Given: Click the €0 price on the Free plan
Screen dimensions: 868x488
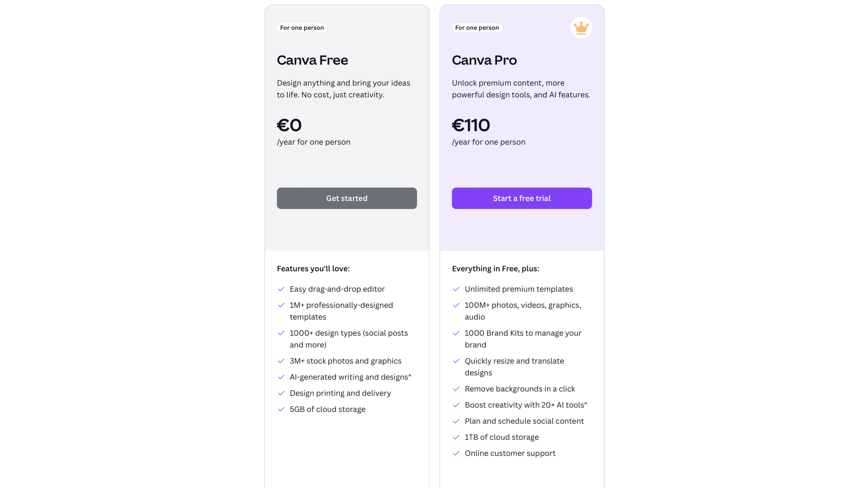Looking at the screenshot, I should pos(289,125).
